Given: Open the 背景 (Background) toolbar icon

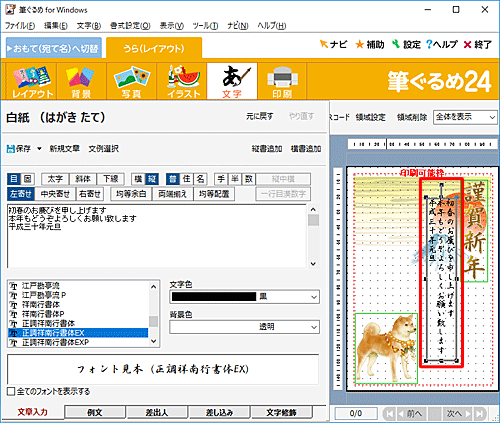Looking at the screenshot, I should tap(81, 82).
